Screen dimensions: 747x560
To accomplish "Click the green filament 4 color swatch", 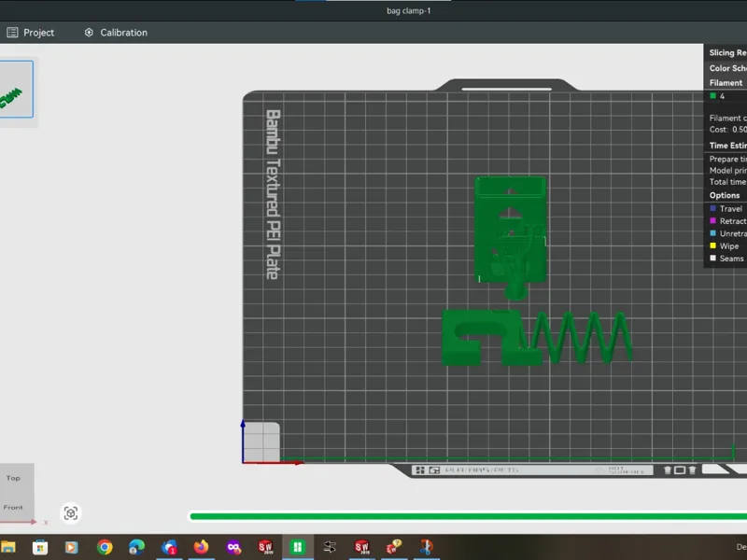I will point(713,96).
